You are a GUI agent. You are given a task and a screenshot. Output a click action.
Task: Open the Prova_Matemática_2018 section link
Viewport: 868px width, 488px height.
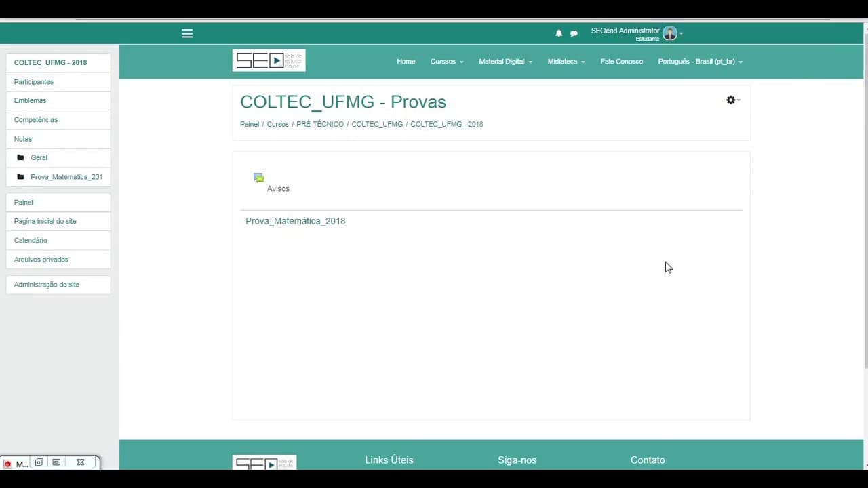tap(295, 221)
